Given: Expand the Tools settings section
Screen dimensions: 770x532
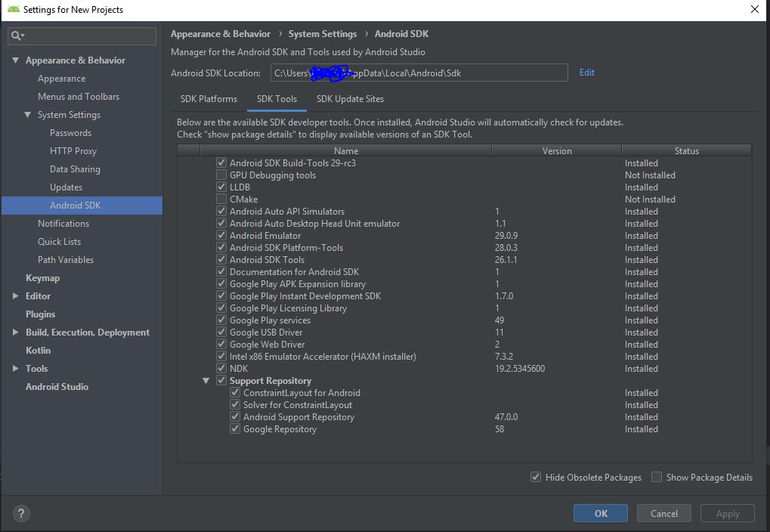Looking at the screenshot, I should click(x=15, y=369).
